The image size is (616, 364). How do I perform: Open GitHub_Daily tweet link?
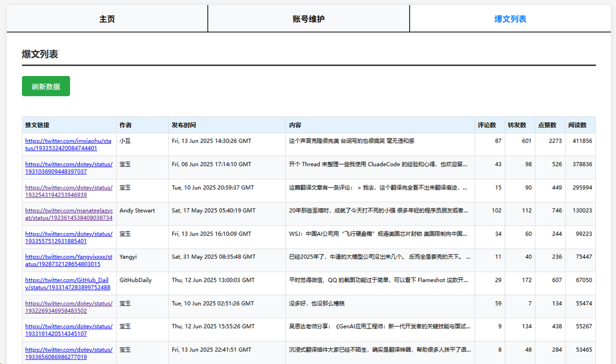pos(68,284)
